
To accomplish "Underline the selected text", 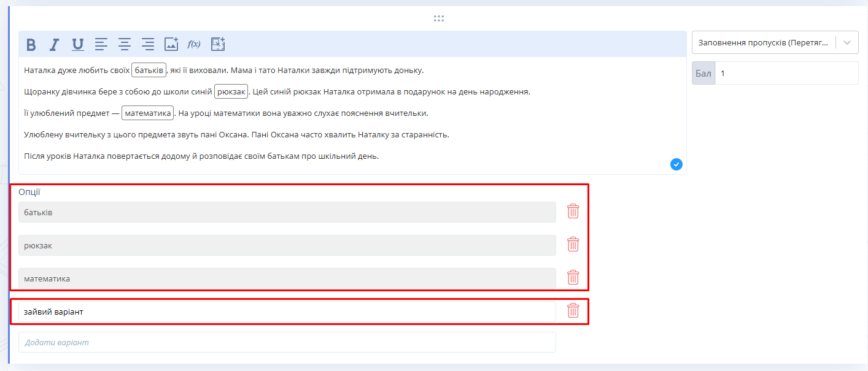I will click(78, 44).
